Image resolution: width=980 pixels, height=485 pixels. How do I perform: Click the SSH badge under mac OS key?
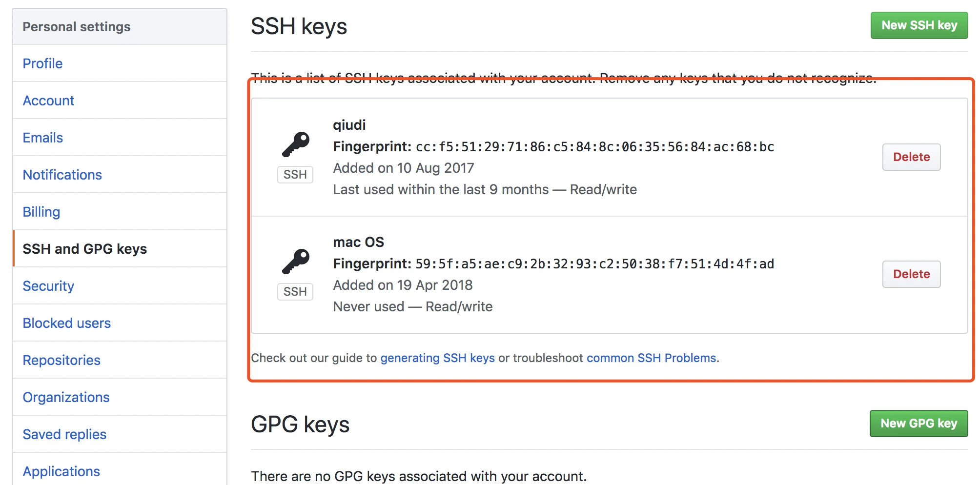(295, 292)
